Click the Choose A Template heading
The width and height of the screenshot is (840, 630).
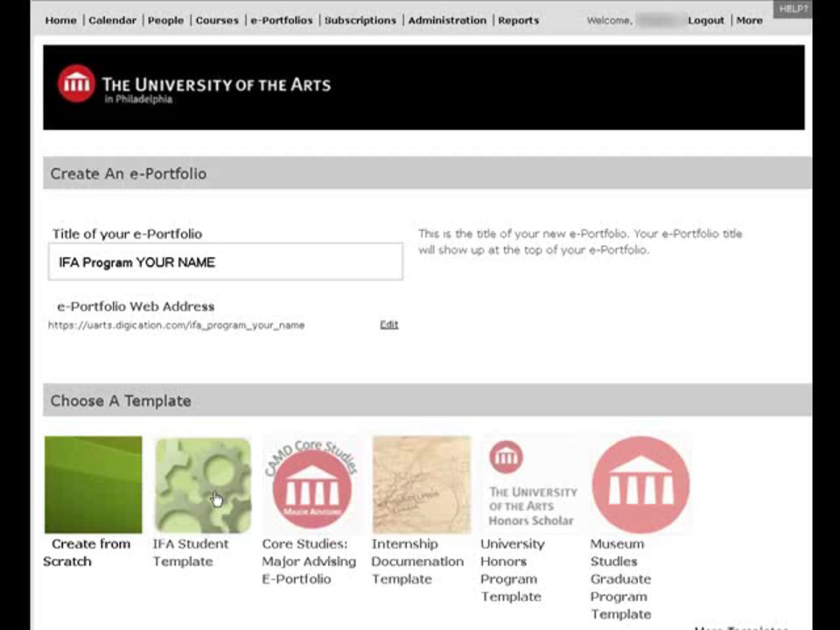pyautogui.click(x=121, y=401)
